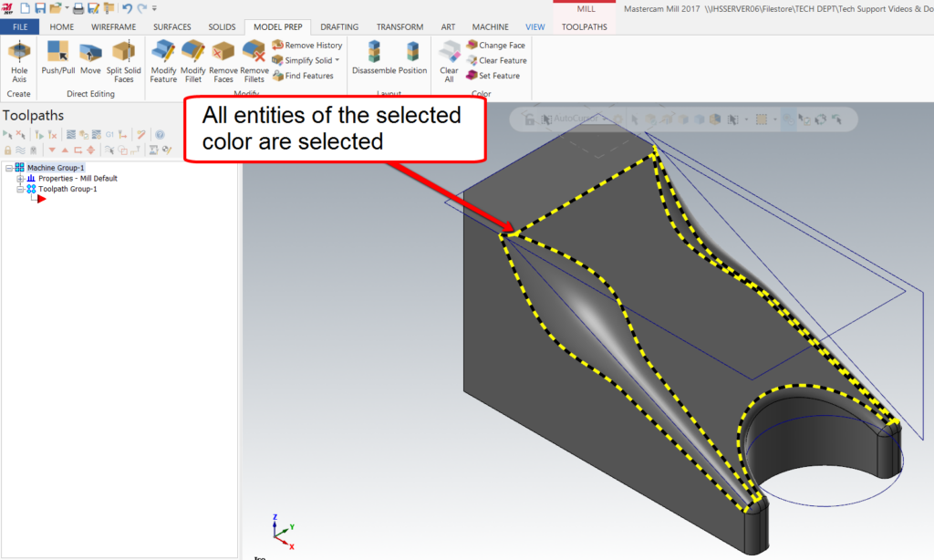Open the AutoCursor dropdown in selection bar
Viewport: 934px width, 560px height.
point(605,119)
